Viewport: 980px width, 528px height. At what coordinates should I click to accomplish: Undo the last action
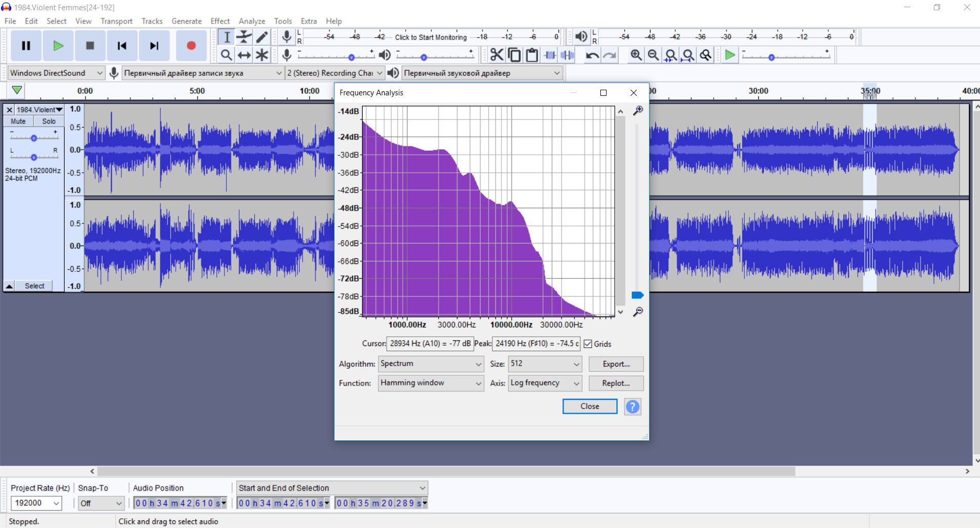pyautogui.click(x=592, y=55)
